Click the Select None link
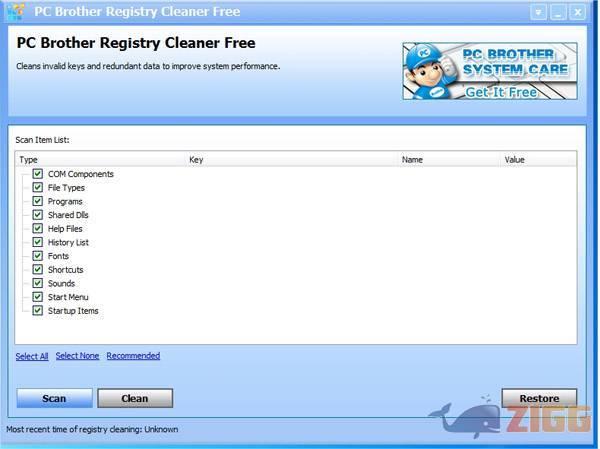600x449 pixels. [x=77, y=356]
